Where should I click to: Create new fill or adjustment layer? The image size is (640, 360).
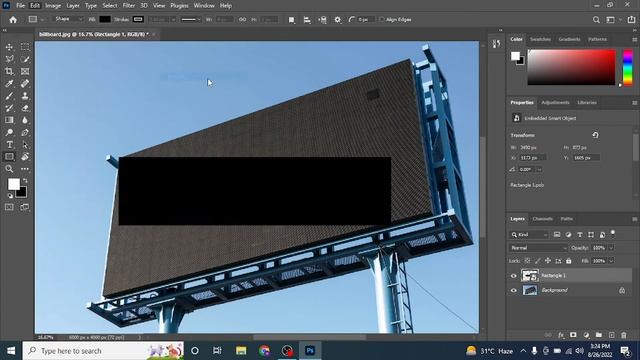pos(586,335)
